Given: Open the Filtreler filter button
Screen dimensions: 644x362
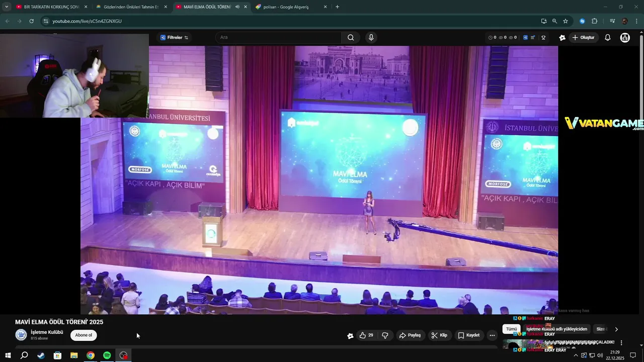Looking at the screenshot, I should click(x=174, y=38).
